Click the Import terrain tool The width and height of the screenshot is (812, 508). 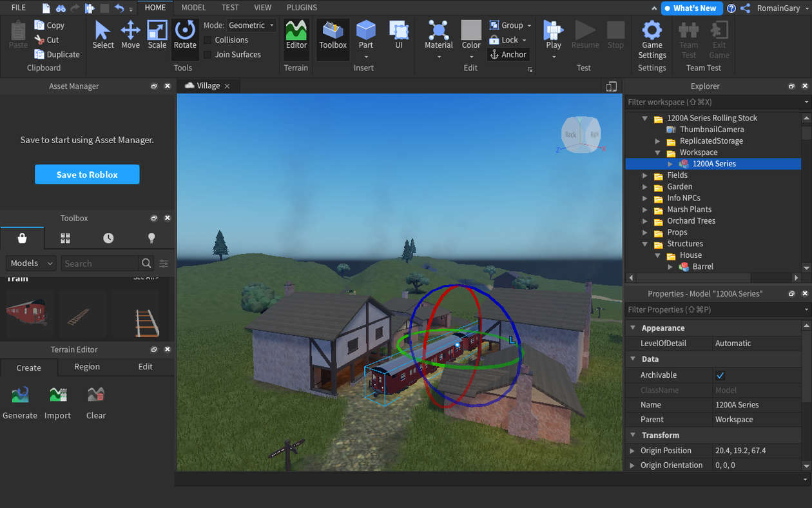[58, 402]
